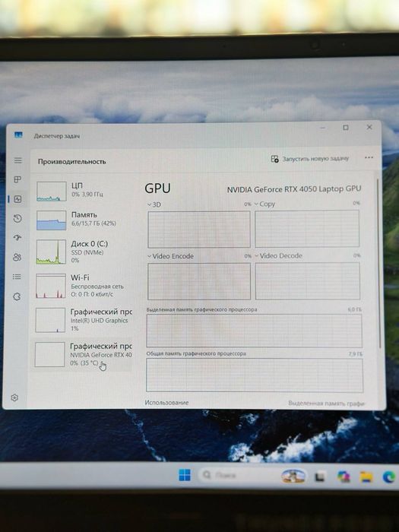Open the Windows Start menu
The width and height of the screenshot is (399, 532).
tap(185, 475)
